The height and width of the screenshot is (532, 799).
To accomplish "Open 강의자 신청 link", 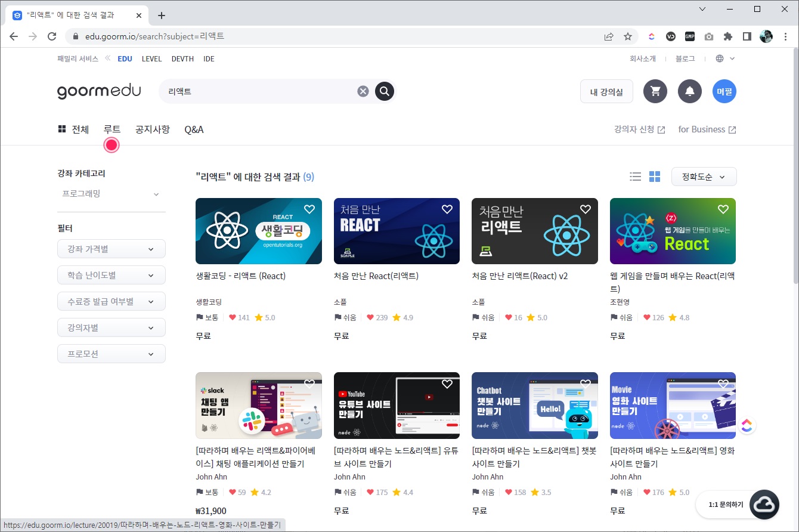I will coord(639,129).
